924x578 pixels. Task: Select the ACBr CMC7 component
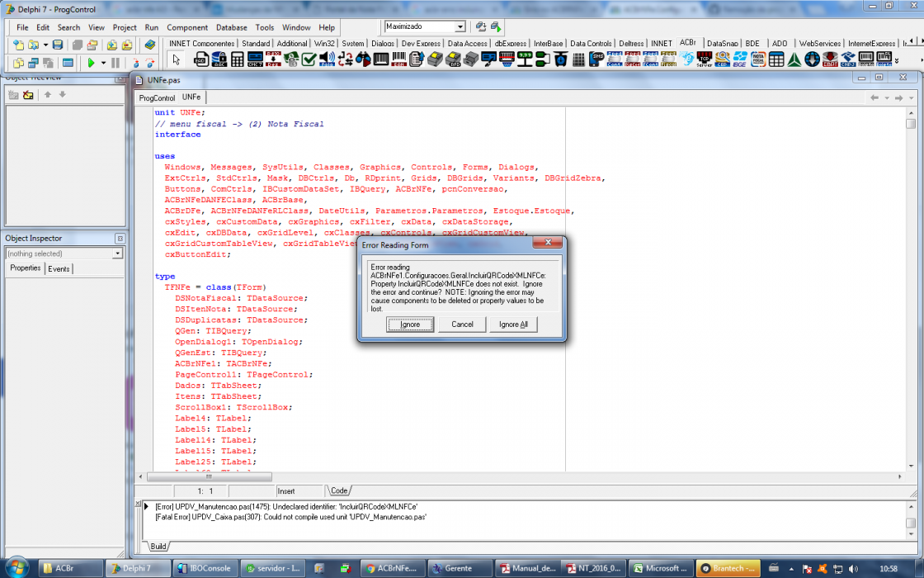[x=255, y=59]
